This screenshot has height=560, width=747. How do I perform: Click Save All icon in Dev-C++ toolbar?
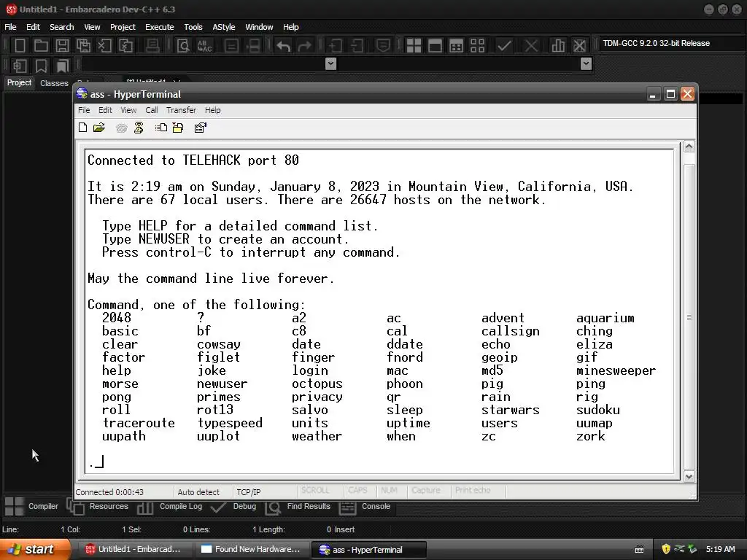click(x=83, y=46)
